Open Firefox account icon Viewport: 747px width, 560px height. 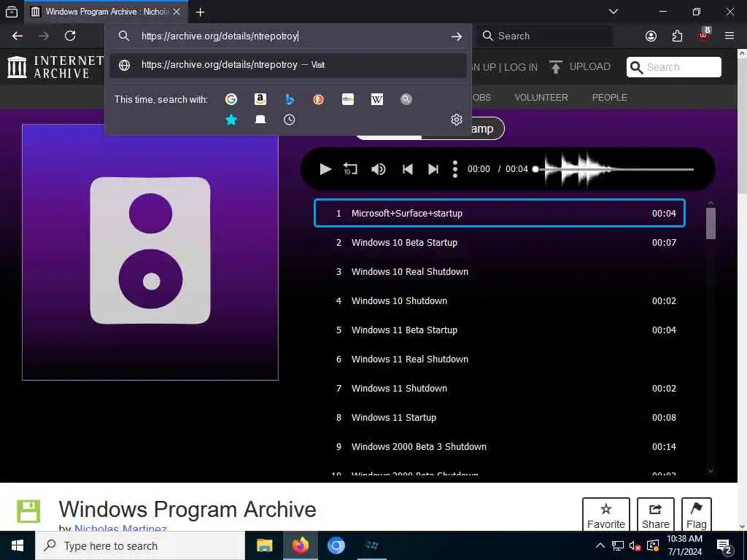pyautogui.click(x=651, y=36)
